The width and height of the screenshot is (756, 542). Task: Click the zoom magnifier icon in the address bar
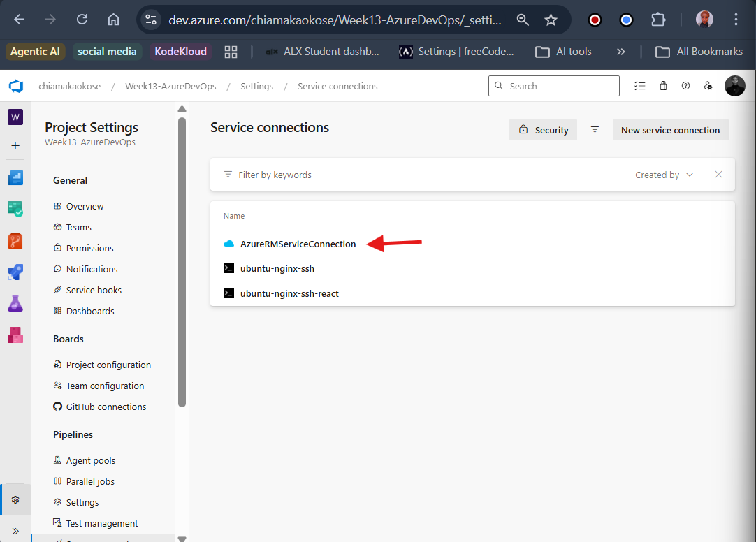tap(523, 20)
